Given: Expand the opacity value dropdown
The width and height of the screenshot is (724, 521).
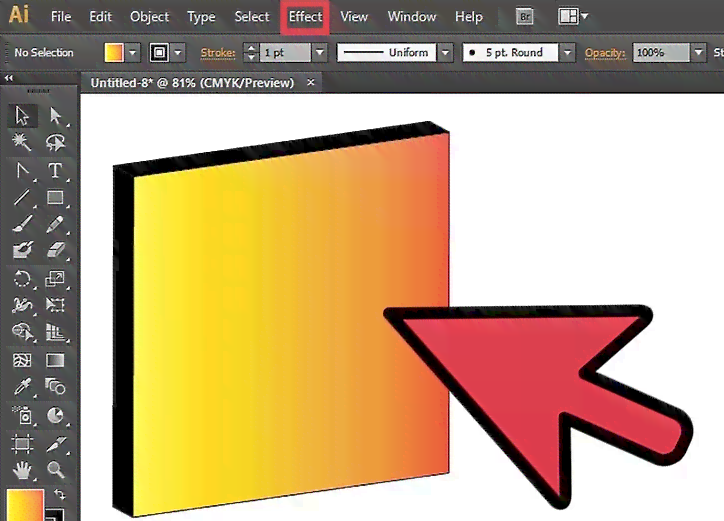Looking at the screenshot, I should click(699, 53).
